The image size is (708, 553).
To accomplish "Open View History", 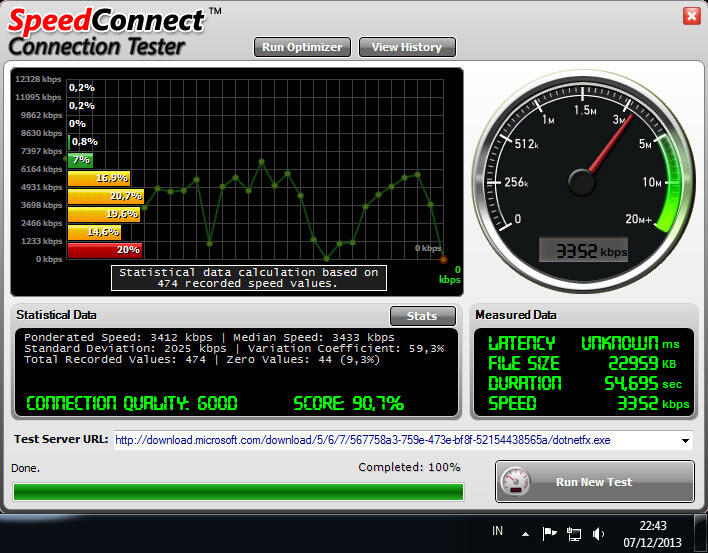I will pos(407,47).
